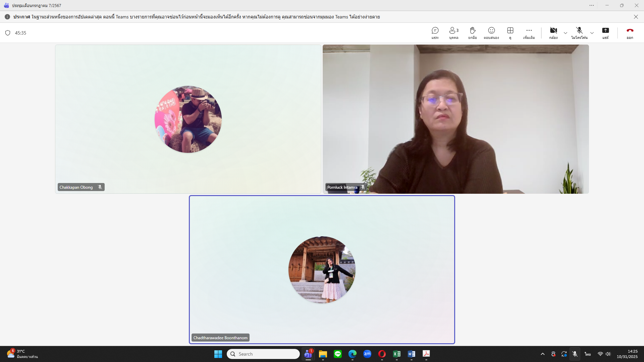Click the taskbar Search box
644x362 pixels.
(x=263, y=354)
